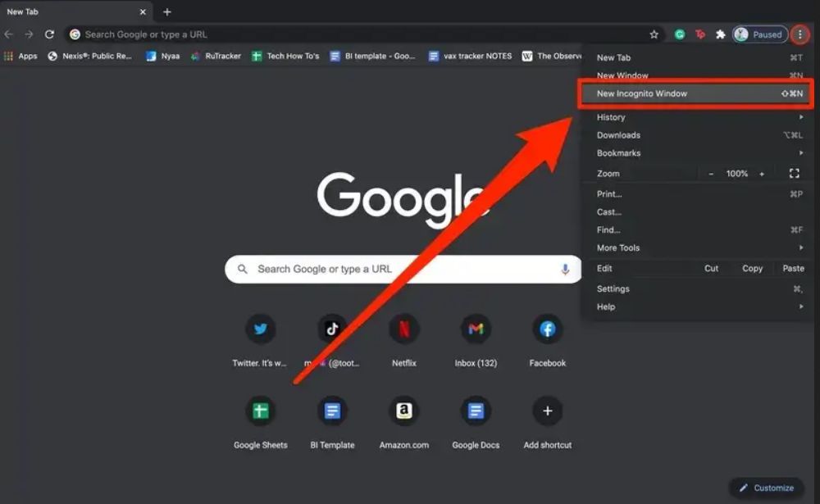Viewport: 820px width, 504px height.
Task: Open the TikTok shortcut
Action: (332, 340)
